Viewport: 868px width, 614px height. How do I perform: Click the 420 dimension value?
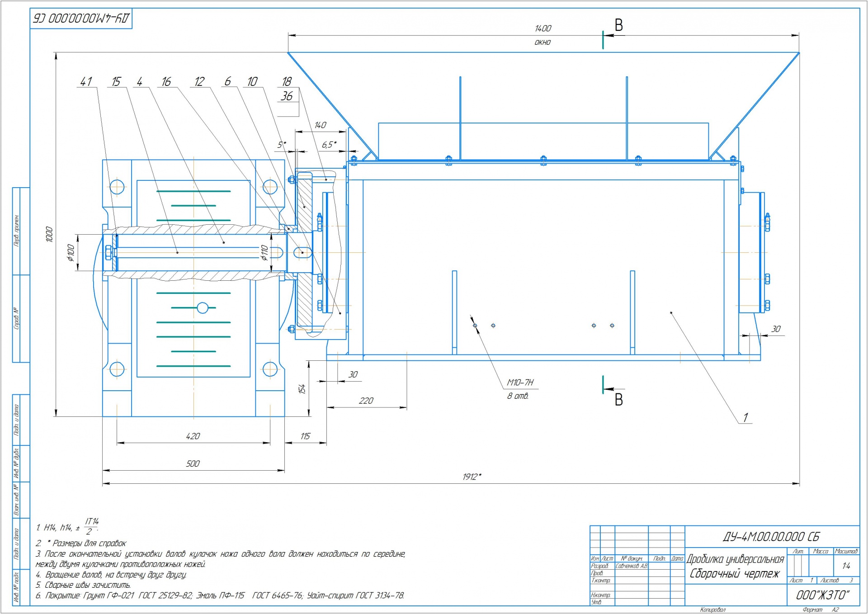[x=193, y=436]
